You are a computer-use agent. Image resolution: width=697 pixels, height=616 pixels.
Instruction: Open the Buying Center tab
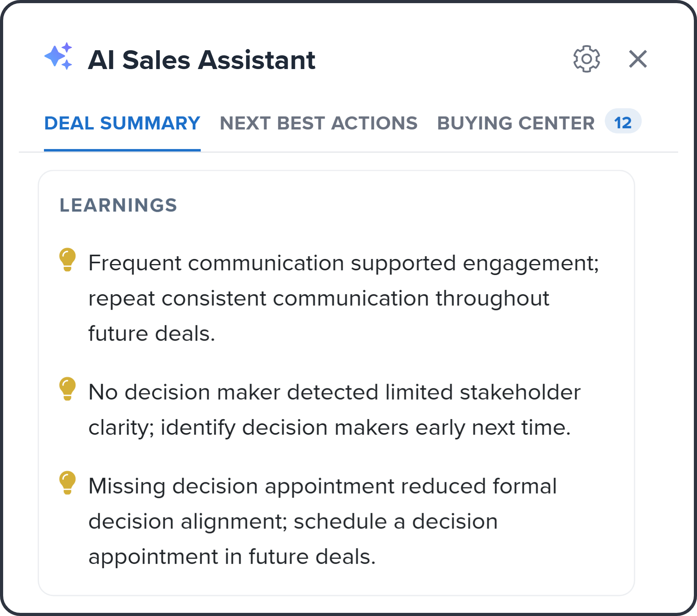516,123
